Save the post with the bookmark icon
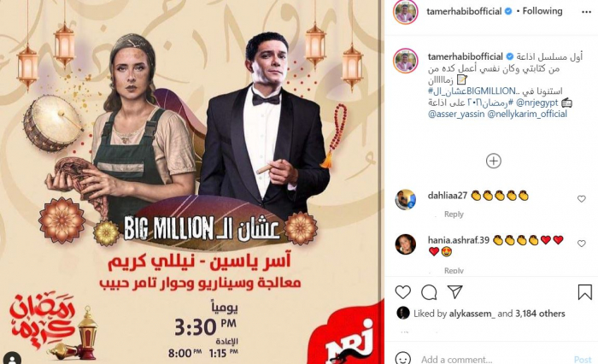Image resolution: width=598 pixels, height=364 pixels. (x=584, y=292)
